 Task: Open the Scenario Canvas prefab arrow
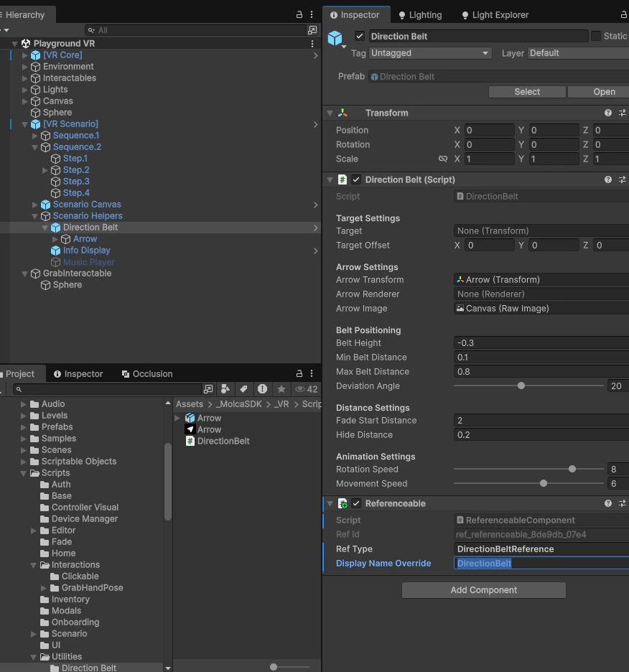[x=315, y=205]
